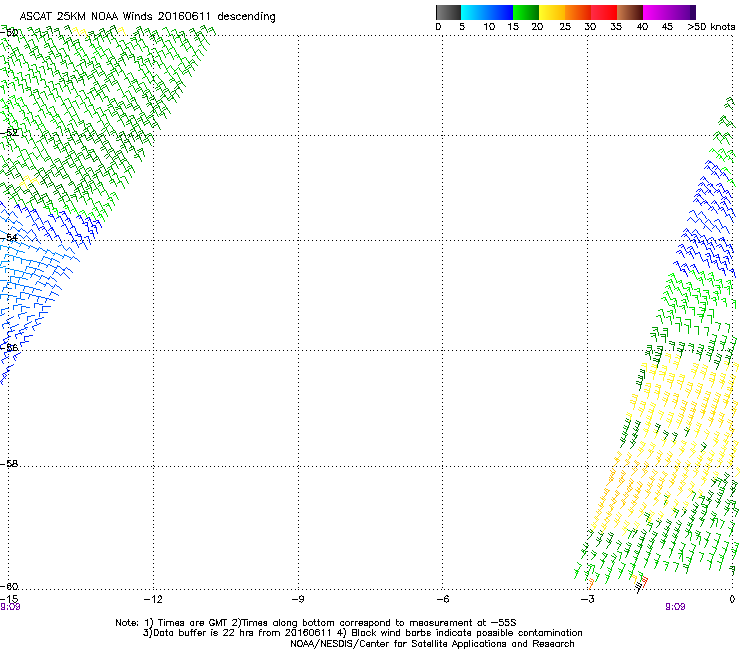740x650 pixels.
Task: Click the NOAA/NESDIS Center for Satellite Applications credit
Action: pyautogui.click(x=432, y=644)
